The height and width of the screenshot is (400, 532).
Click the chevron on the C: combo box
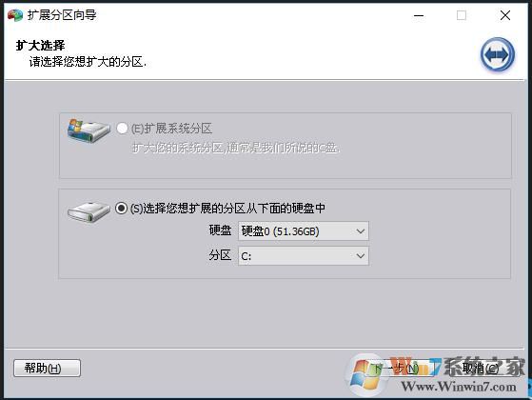pyautogui.click(x=361, y=255)
